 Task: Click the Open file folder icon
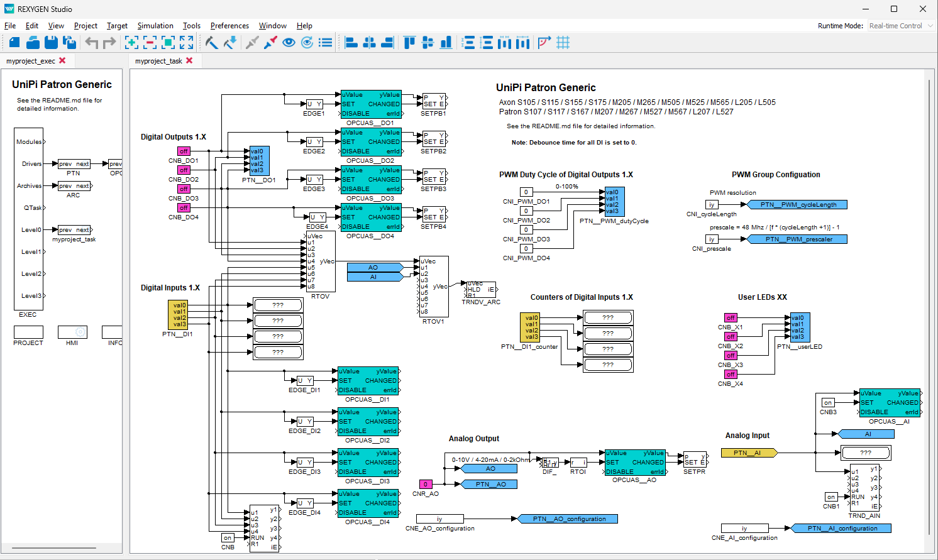point(33,43)
